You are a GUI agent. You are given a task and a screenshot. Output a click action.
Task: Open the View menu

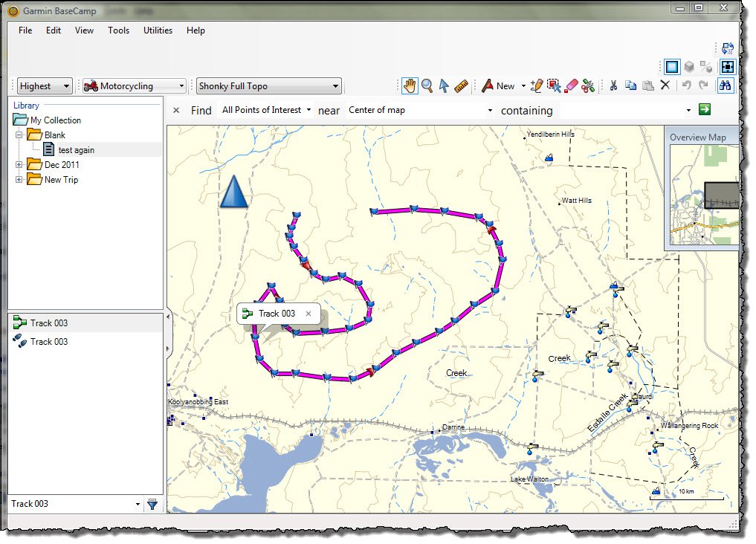click(84, 30)
